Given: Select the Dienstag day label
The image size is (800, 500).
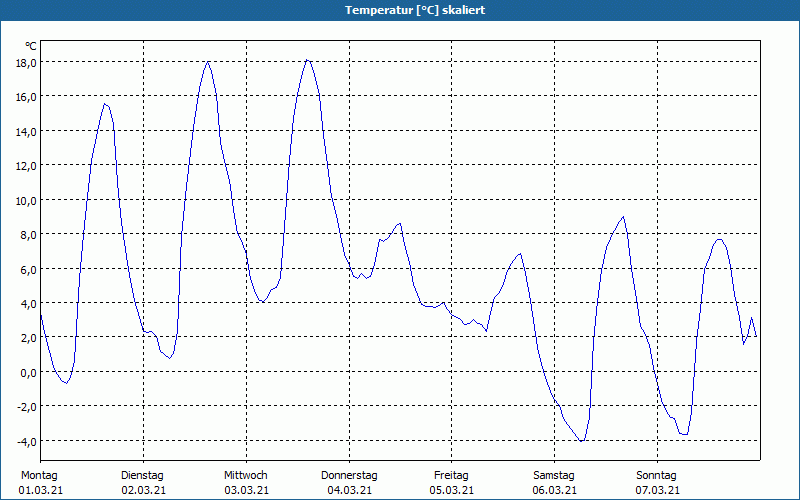Looking at the screenshot, I should [142, 475].
